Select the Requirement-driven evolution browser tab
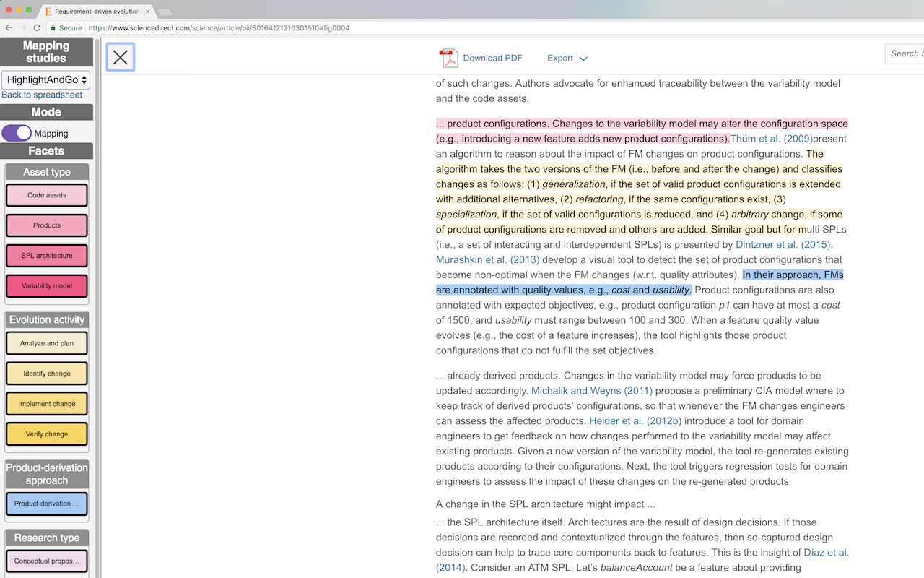This screenshot has height=578, width=924. click(x=95, y=12)
